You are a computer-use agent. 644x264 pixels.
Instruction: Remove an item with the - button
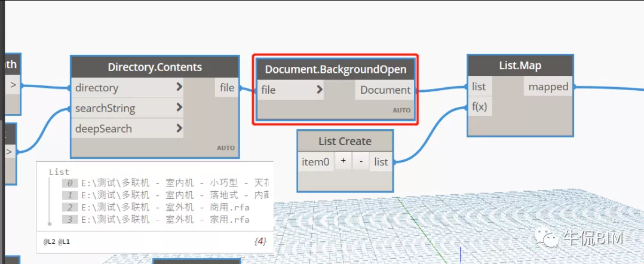(x=361, y=161)
